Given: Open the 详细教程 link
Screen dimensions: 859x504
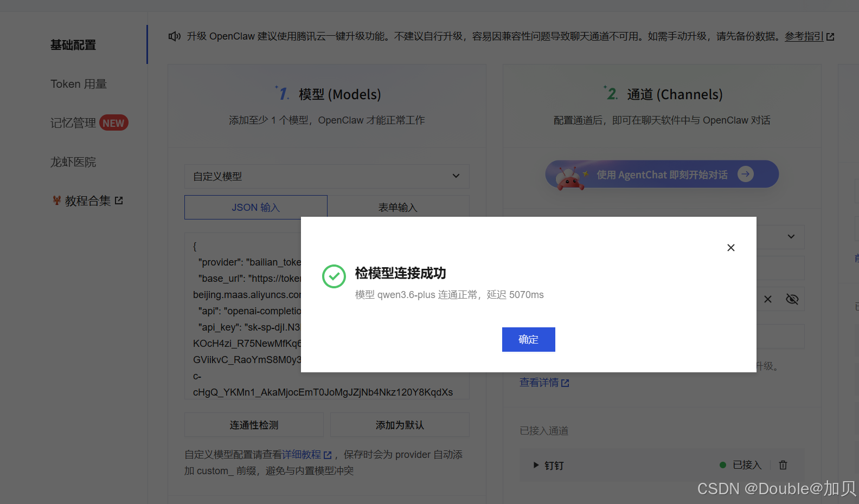Looking at the screenshot, I should (x=306, y=455).
